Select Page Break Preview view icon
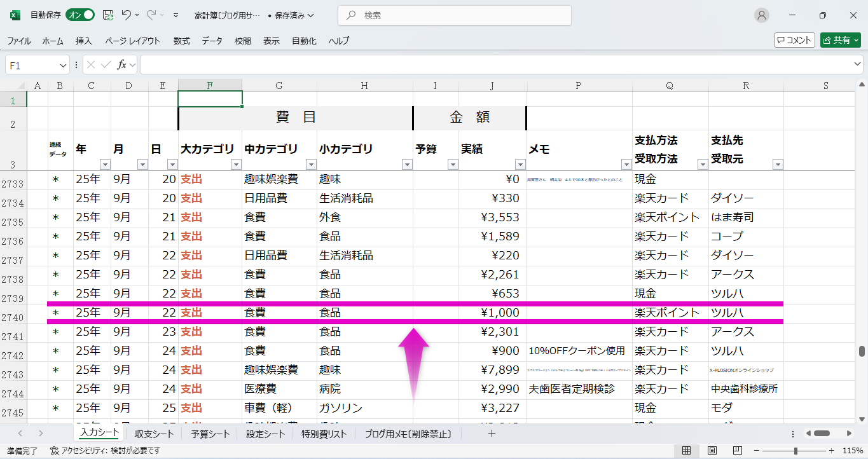 [x=737, y=451]
